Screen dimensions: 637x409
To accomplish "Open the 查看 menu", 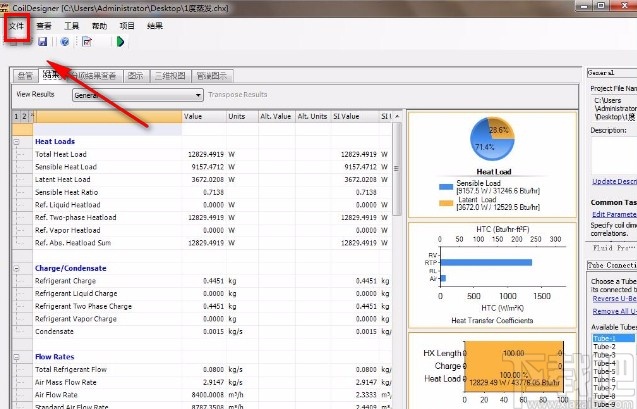I will tap(44, 26).
